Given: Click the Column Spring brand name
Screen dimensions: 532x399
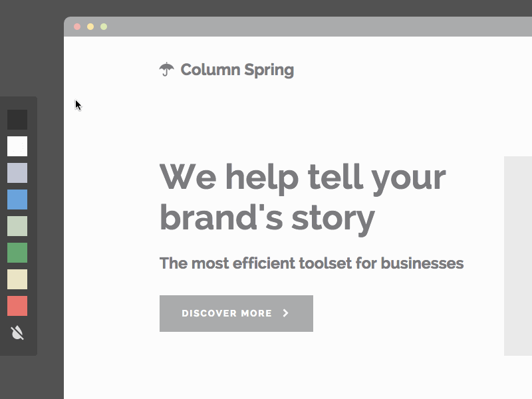Looking at the screenshot, I should tap(237, 70).
